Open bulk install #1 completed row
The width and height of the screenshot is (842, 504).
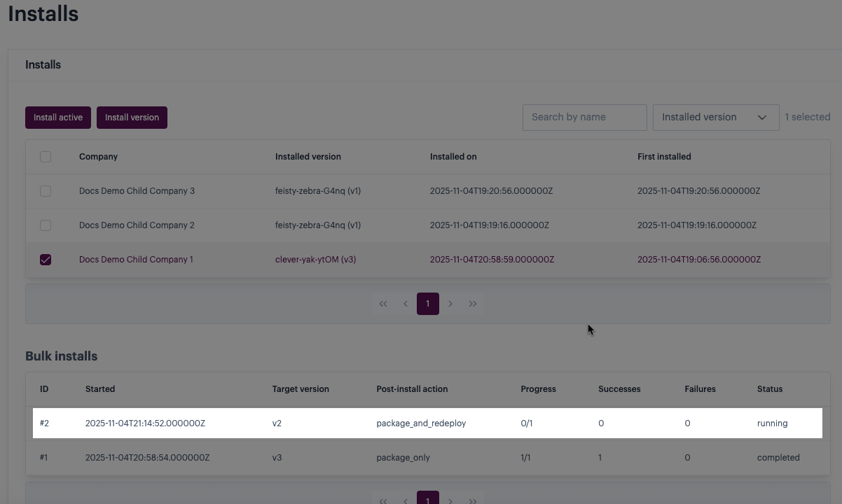click(x=427, y=458)
